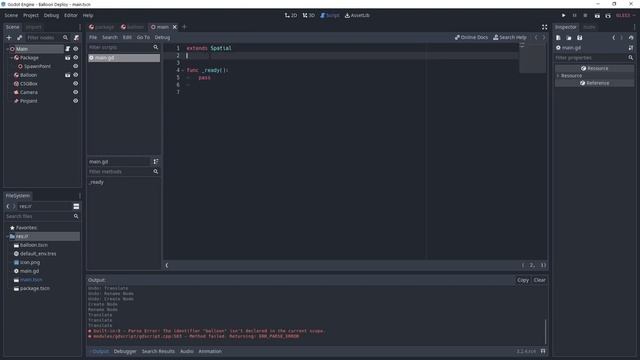Open object properties icon beside main.gd in Inspector
The width and height of the screenshot is (640, 360).
click(631, 48)
